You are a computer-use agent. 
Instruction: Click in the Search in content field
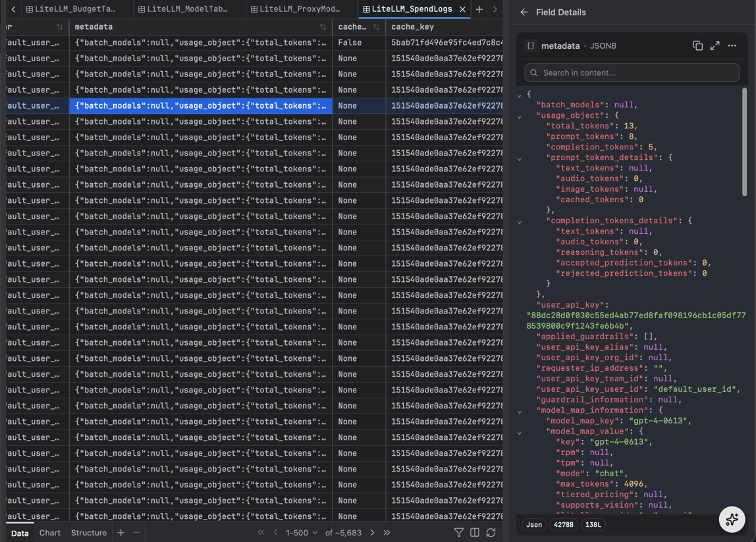click(632, 72)
